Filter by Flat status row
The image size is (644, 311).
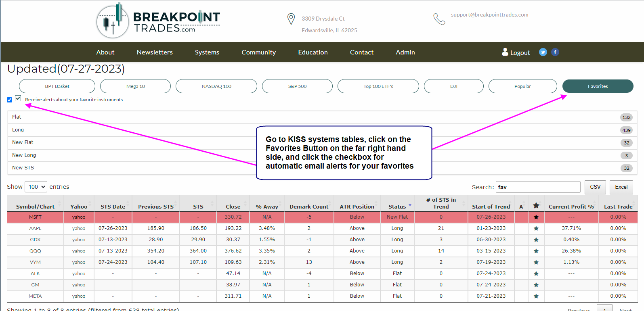point(322,117)
